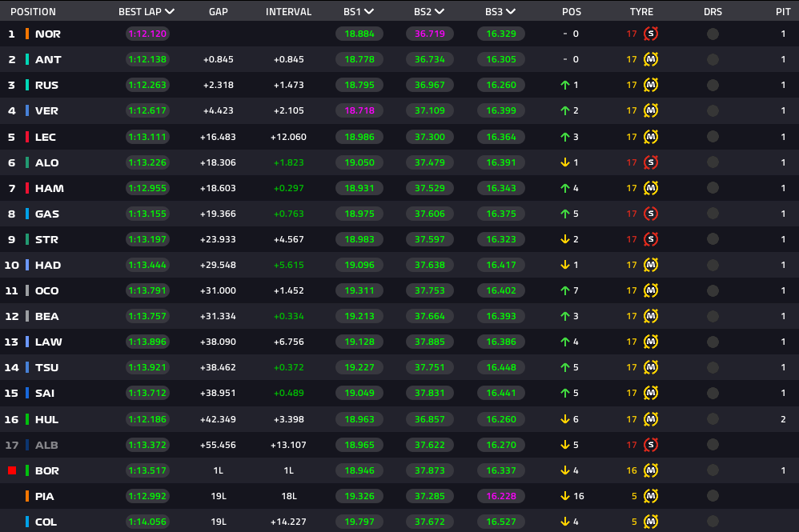799x532 pixels.
Task: Click the yellow down arrow for HUL
Action: 565,419
